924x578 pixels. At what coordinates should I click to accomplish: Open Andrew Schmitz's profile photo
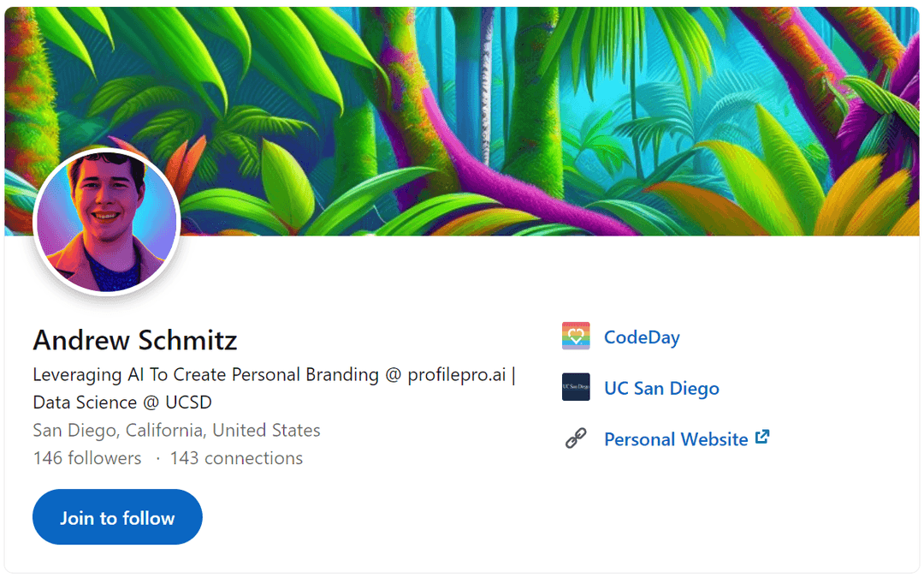(107, 222)
